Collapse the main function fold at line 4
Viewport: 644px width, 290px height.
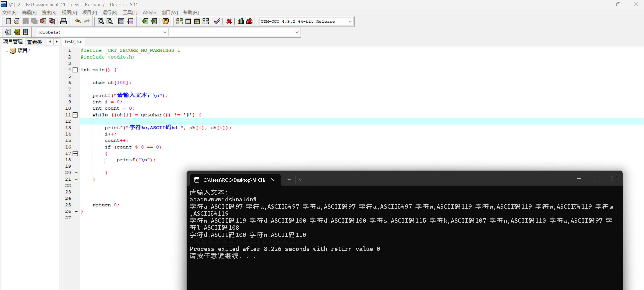tap(75, 70)
